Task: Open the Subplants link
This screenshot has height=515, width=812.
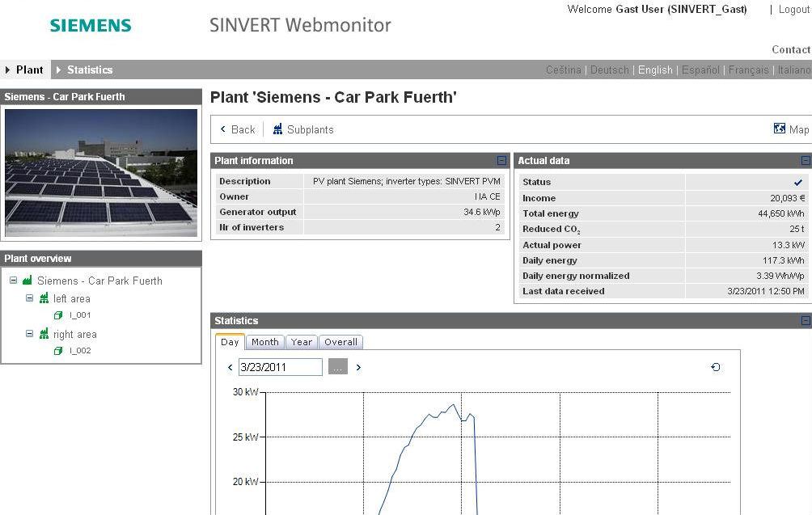Action: click(x=311, y=129)
